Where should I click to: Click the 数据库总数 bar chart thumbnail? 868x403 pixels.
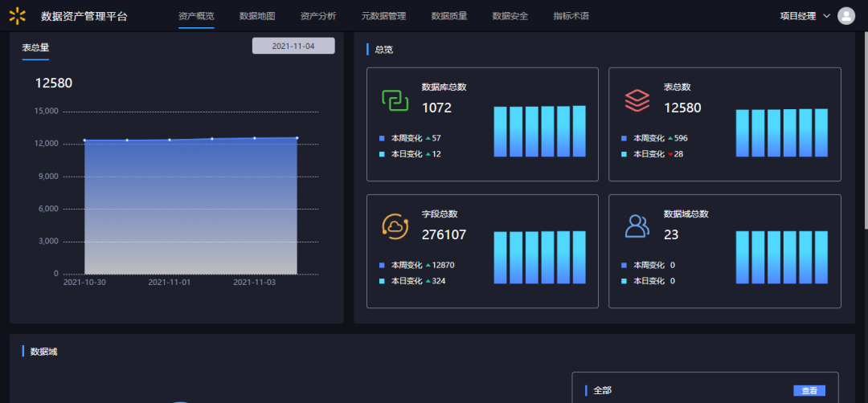540,131
